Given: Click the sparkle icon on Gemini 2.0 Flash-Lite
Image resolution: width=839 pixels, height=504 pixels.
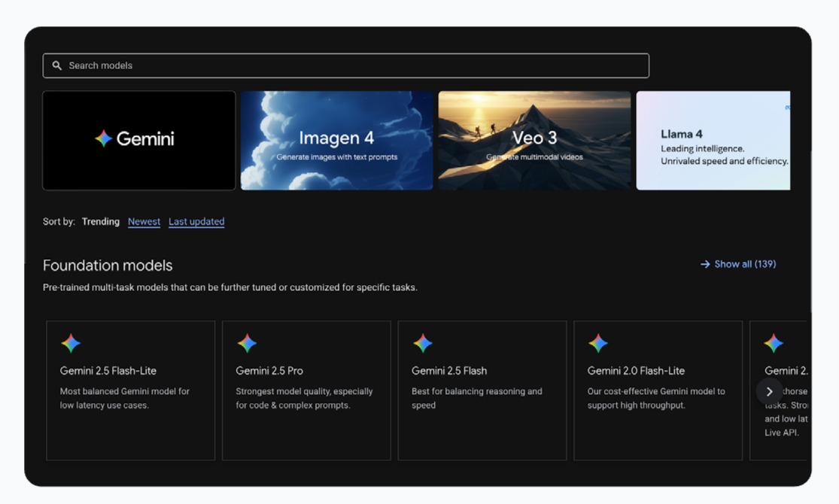Looking at the screenshot, I should point(598,343).
